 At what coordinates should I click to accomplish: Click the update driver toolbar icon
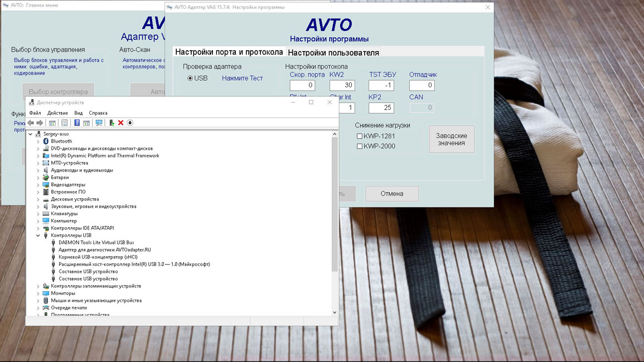coord(112,123)
